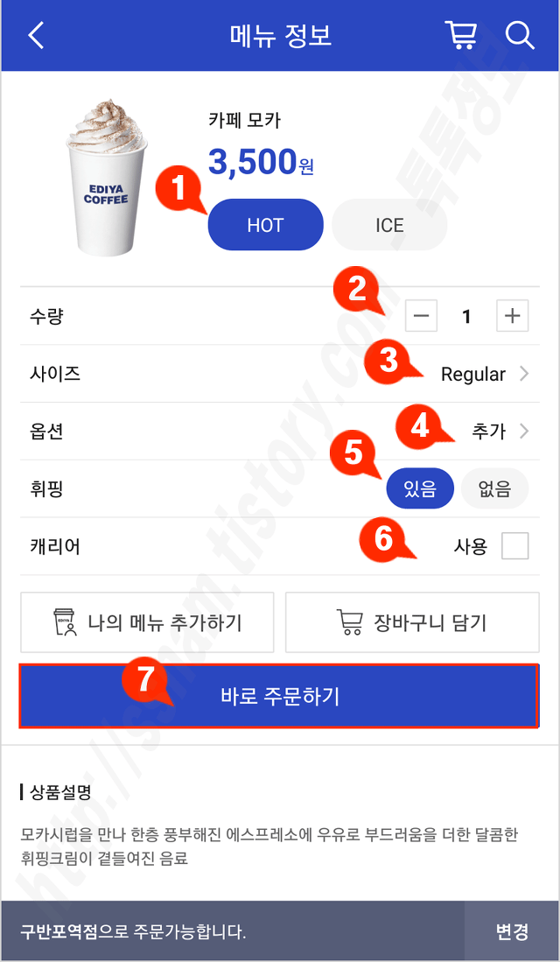Click the 카페 모카 cup thumbnail
Screen dimensions: 560x962
(x=106, y=179)
